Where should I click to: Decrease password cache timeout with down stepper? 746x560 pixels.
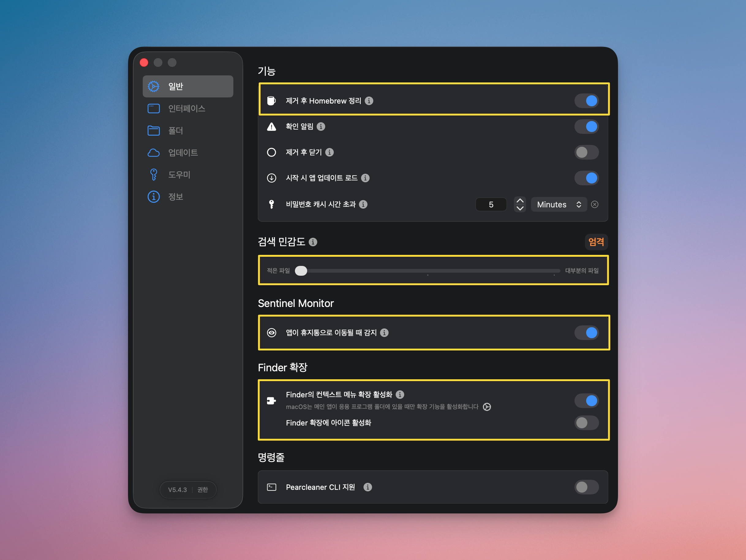tap(520, 209)
